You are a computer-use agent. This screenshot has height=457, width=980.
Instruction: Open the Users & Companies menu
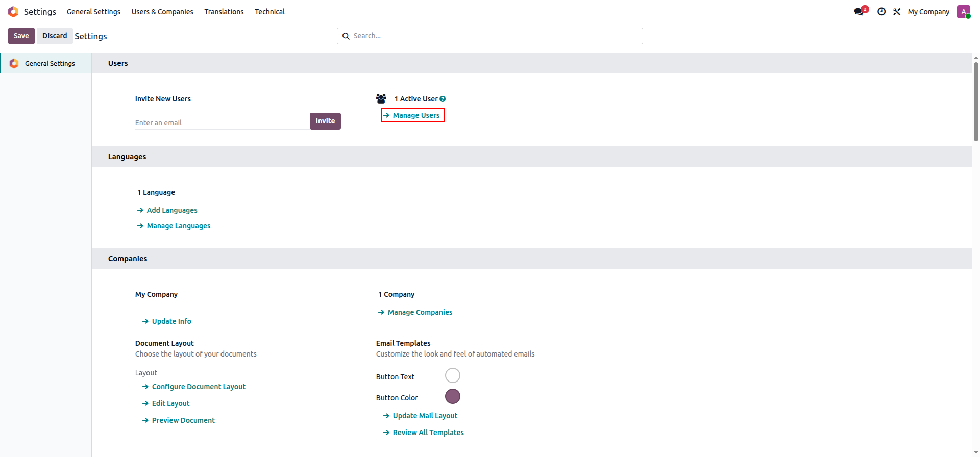[x=162, y=12]
